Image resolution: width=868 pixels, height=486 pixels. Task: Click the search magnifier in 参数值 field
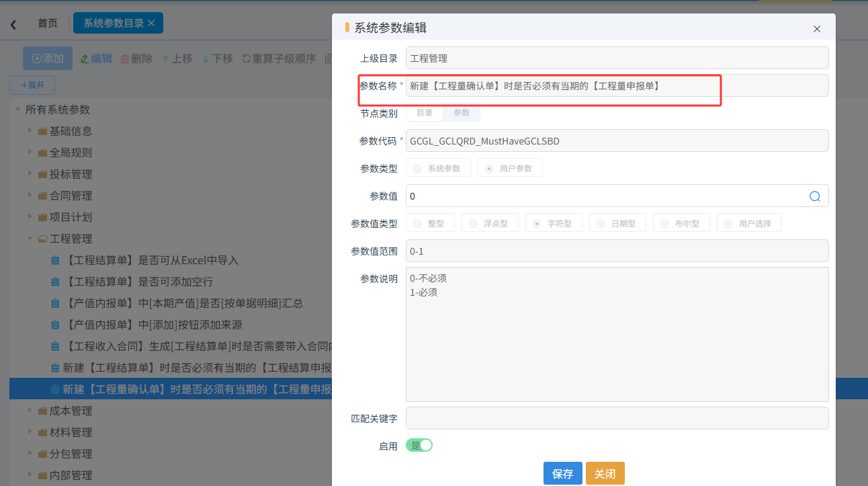point(815,196)
